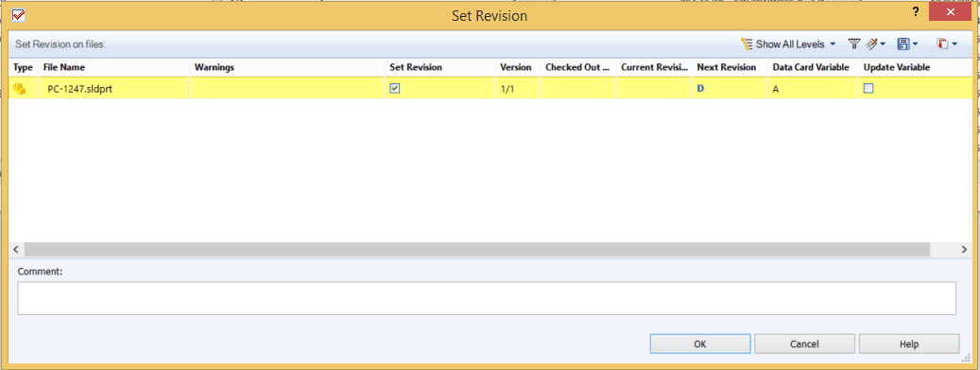This screenshot has width=980, height=370.
Task: Enable Update Variable checkbox for PC-1247.sldprt
Action: pyautogui.click(x=868, y=89)
